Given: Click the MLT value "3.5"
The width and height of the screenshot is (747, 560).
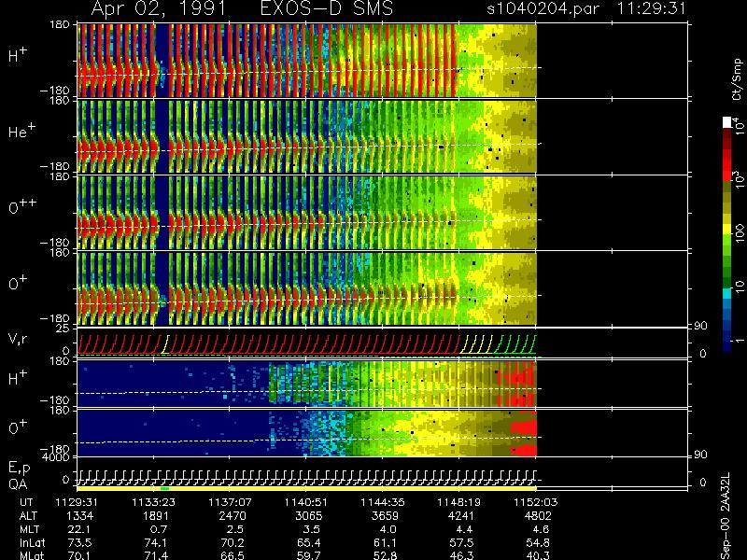Looking at the screenshot, I should 312,529.
